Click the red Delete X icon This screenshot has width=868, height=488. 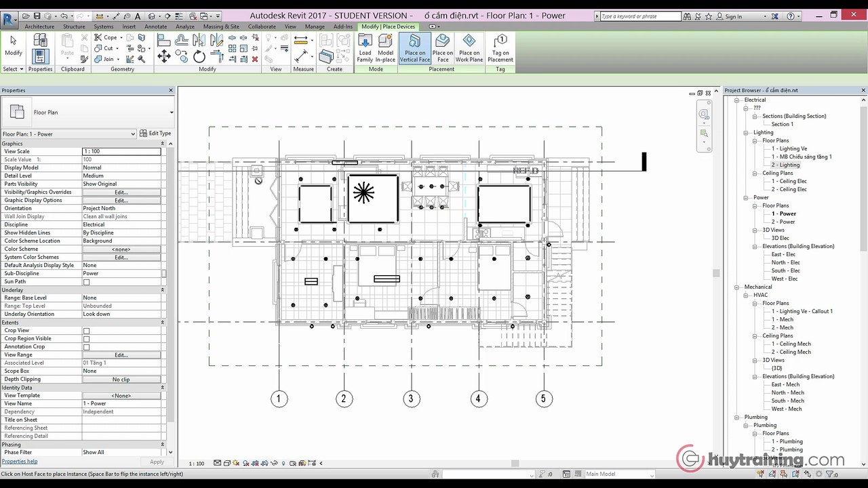point(255,59)
